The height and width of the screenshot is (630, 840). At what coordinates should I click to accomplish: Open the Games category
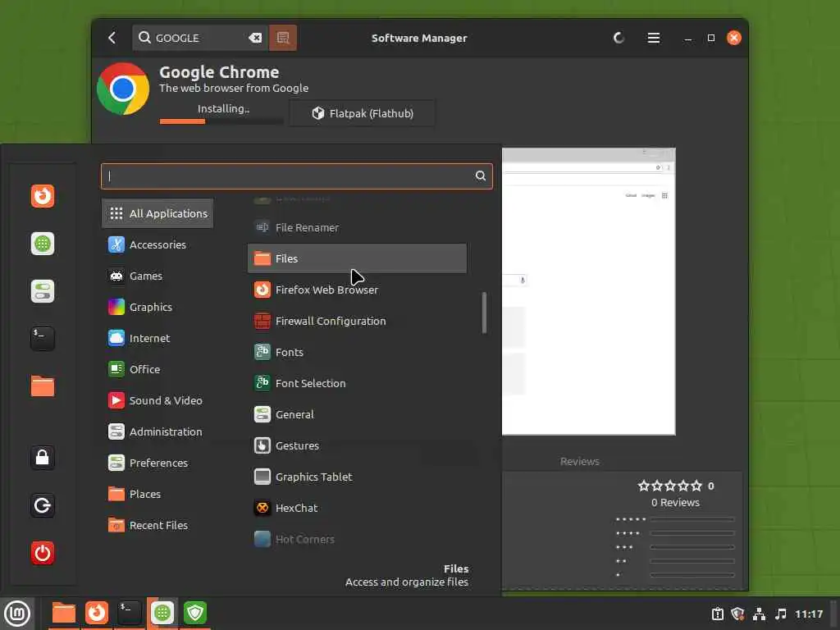point(157,276)
